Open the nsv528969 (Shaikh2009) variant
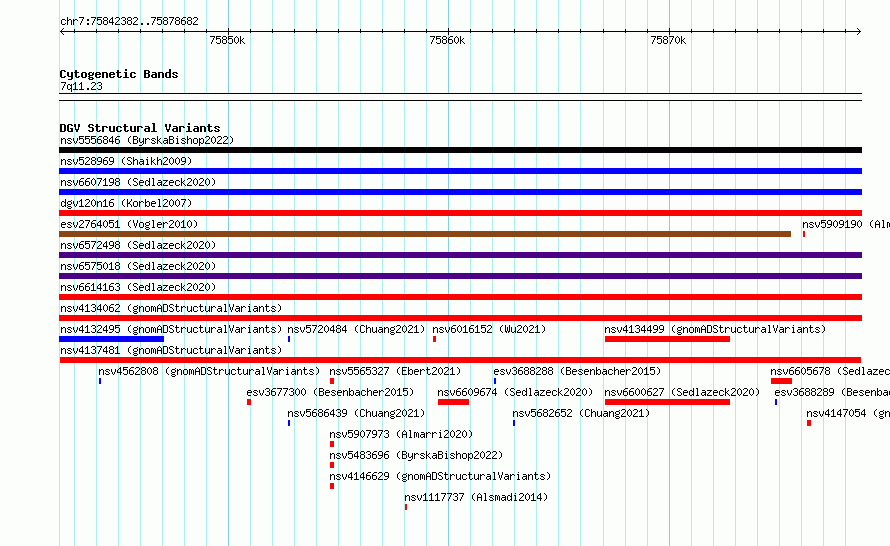Viewport: 890px width, 546px height. click(460, 171)
